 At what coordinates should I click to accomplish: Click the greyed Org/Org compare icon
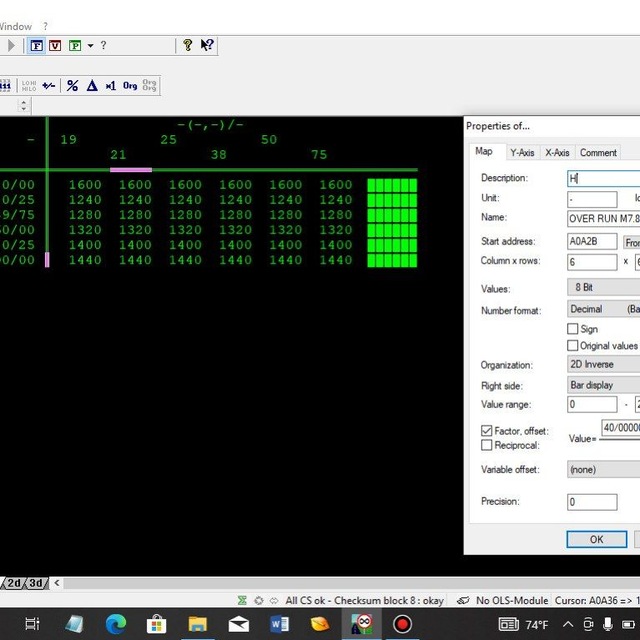pyautogui.click(x=149, y=85)
